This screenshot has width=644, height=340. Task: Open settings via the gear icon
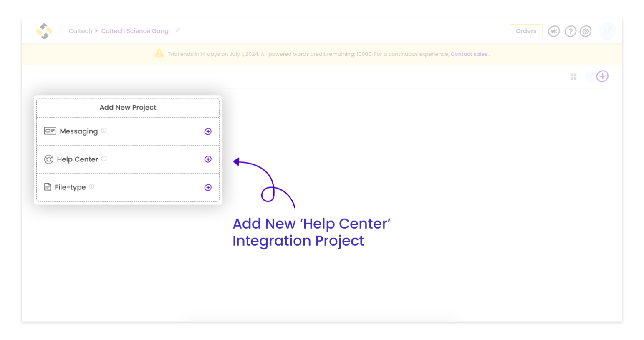tap(586, 31)
